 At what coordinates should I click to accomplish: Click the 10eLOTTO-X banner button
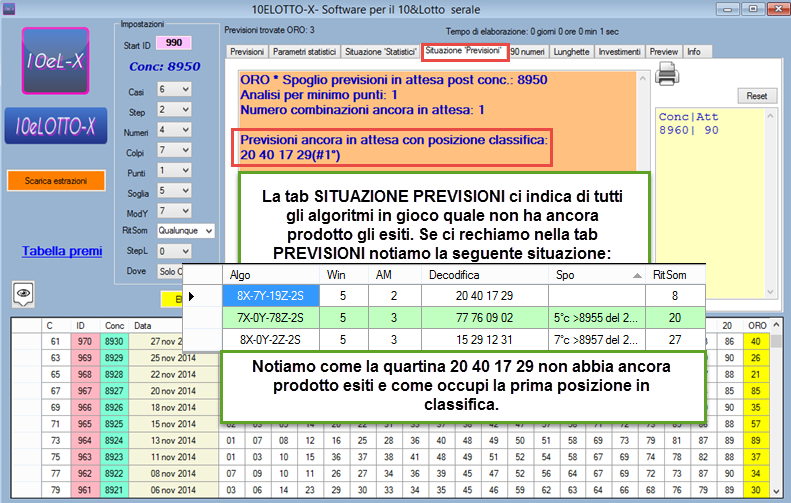pos(55,126)
